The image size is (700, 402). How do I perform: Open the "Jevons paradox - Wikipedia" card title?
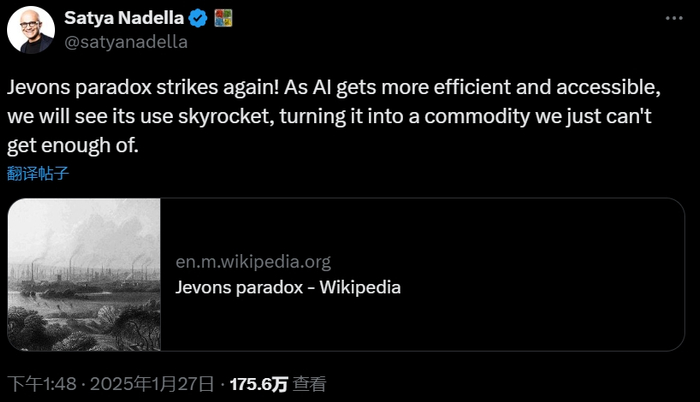click(x=287, y=287)
